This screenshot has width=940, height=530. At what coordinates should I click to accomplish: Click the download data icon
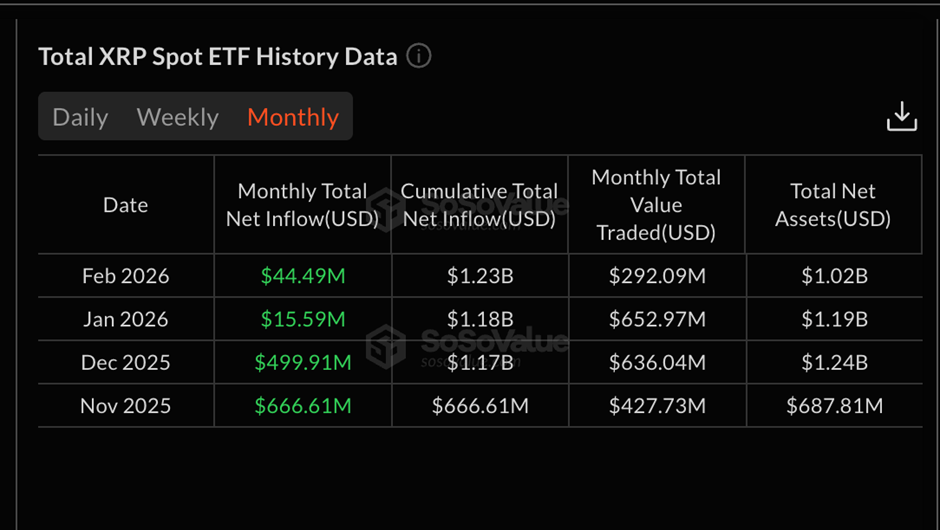coord(901,116)
